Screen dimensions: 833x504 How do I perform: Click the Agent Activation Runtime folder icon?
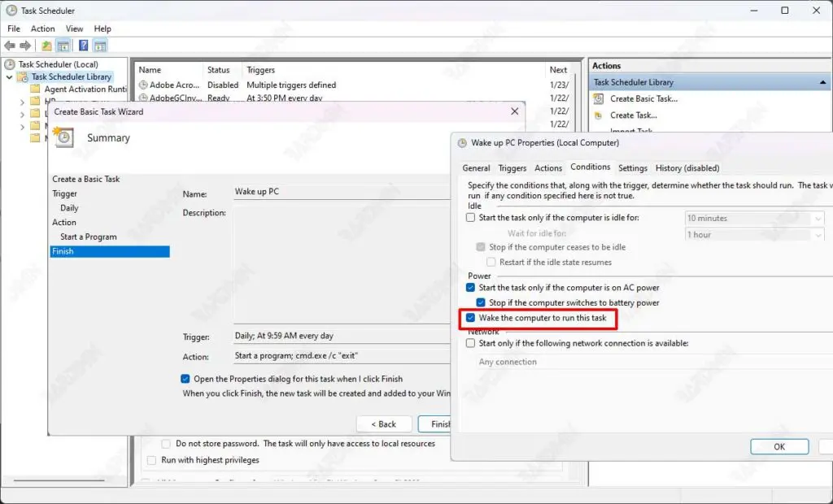pos(35,89)
